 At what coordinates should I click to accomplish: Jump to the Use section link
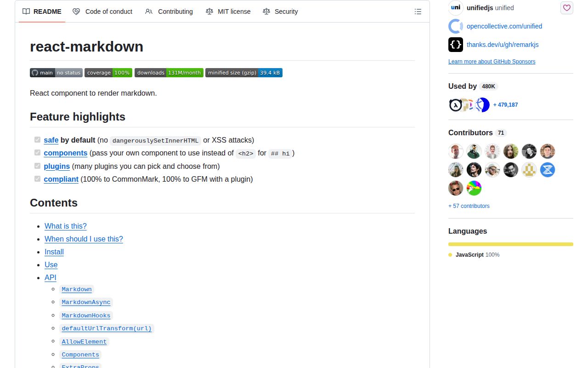tap(51, 264)
